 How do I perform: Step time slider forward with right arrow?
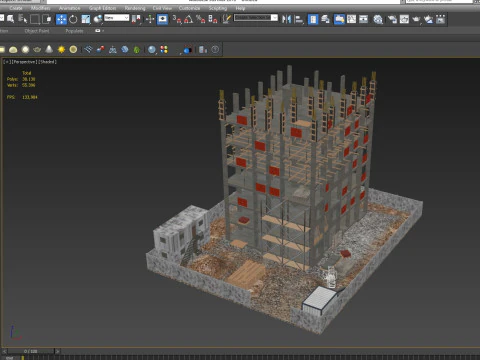click(57, 351)
